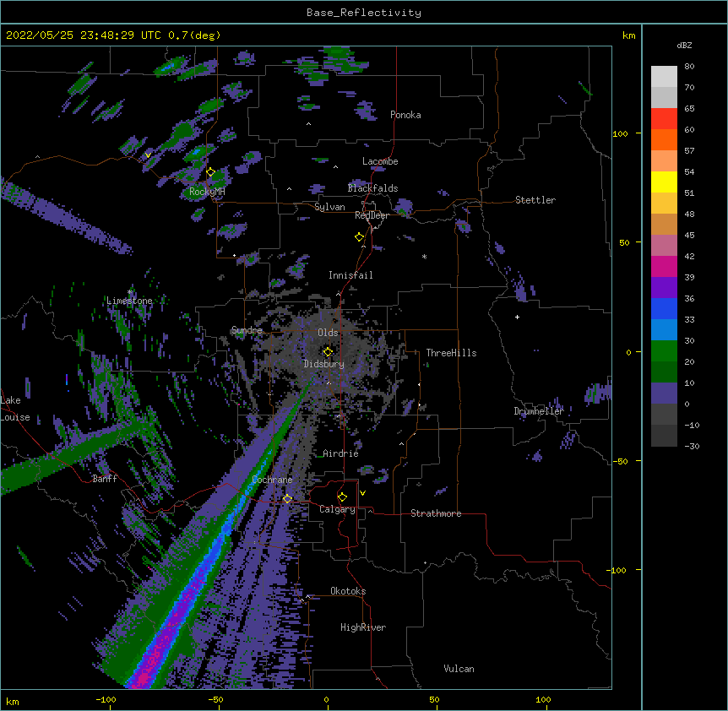Pick the magenta 42 dBZ legend swatch

(x=664, y=266)
